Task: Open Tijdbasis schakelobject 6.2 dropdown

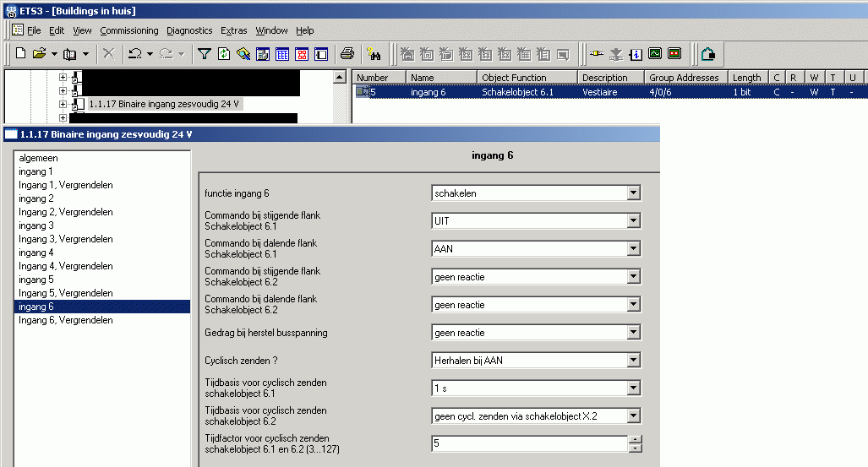Action: (x=634, y=416)
